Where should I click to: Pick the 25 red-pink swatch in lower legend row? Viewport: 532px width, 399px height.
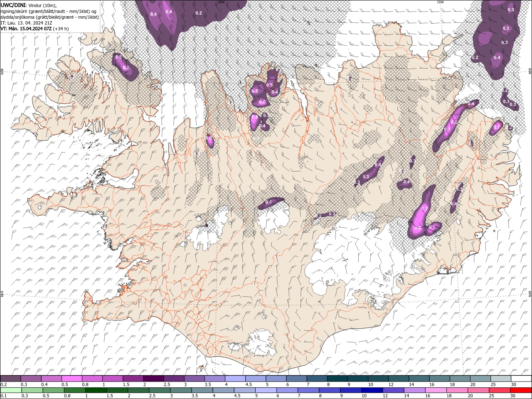(499, 390)
